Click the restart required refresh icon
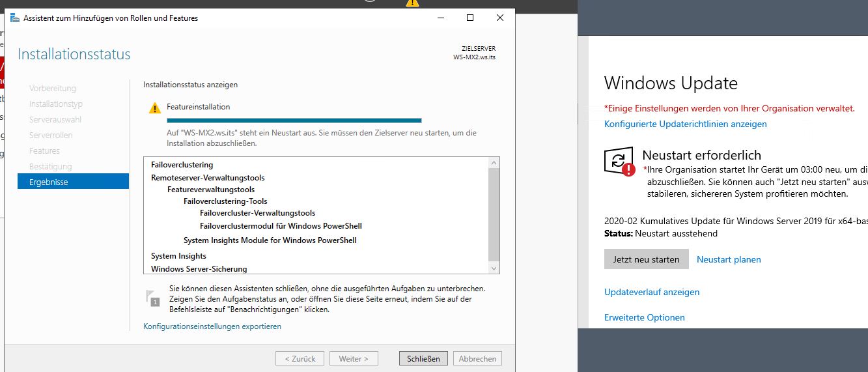868x372 pixels. tap(619, 161)
